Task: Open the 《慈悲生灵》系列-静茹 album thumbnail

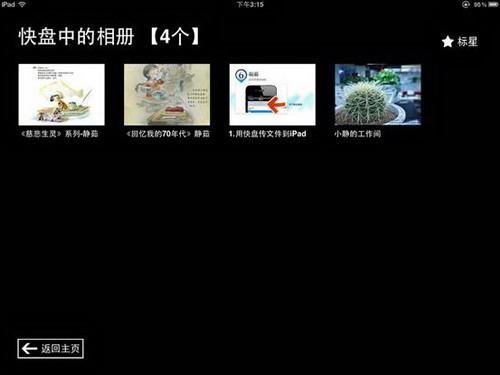Action: pyautogui.click(x=61, y=95)
